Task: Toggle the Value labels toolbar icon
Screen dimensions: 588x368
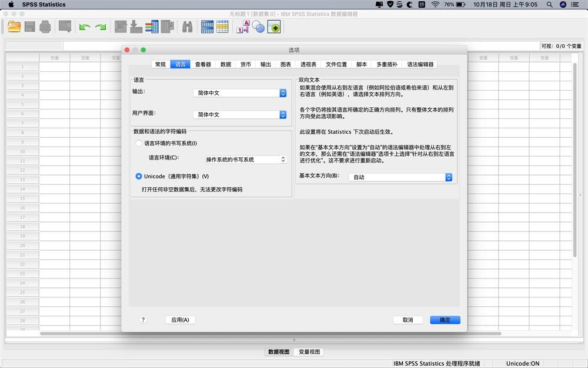Action: [x=243, y=26]
